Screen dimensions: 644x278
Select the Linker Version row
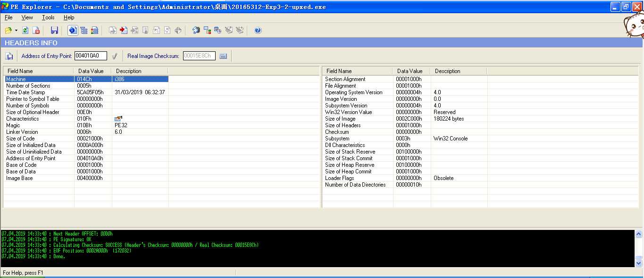[86, 132]
